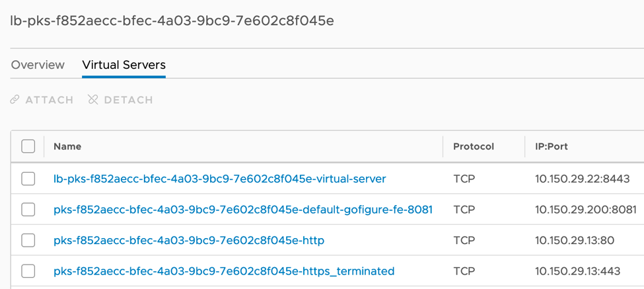Click the 10.150.29.200:8081 address cell
The height and width of the screenshot is (289, 644).
[585, 210]
